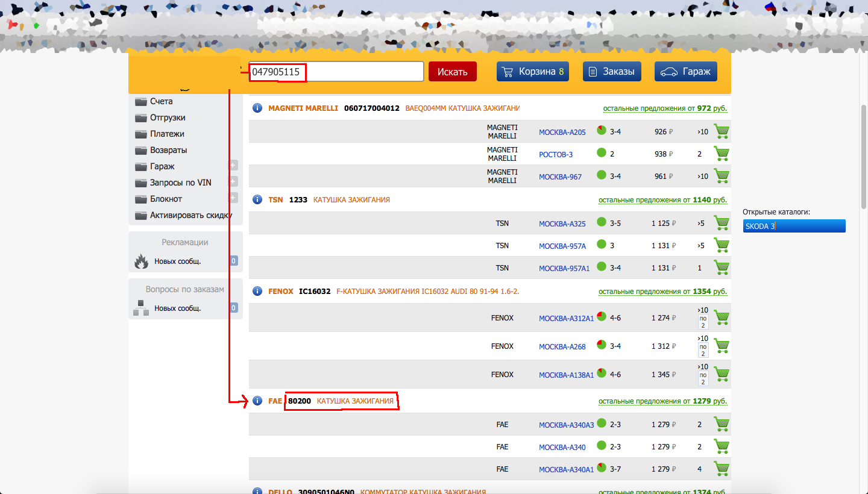Screen dimensions: 868x494
Task: Show remaining offers from 1279 руб.
Action: (x=662, y=401)
